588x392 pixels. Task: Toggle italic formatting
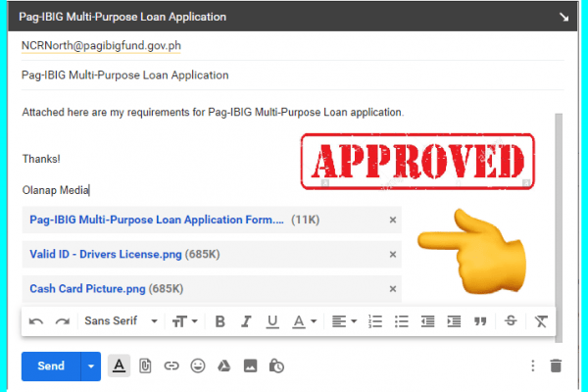(246, 320)
